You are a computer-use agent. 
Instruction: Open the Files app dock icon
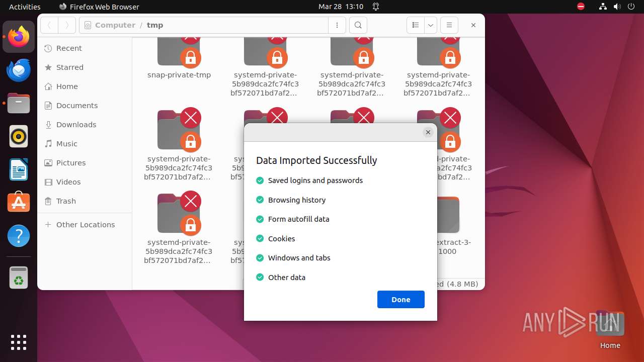19,103
